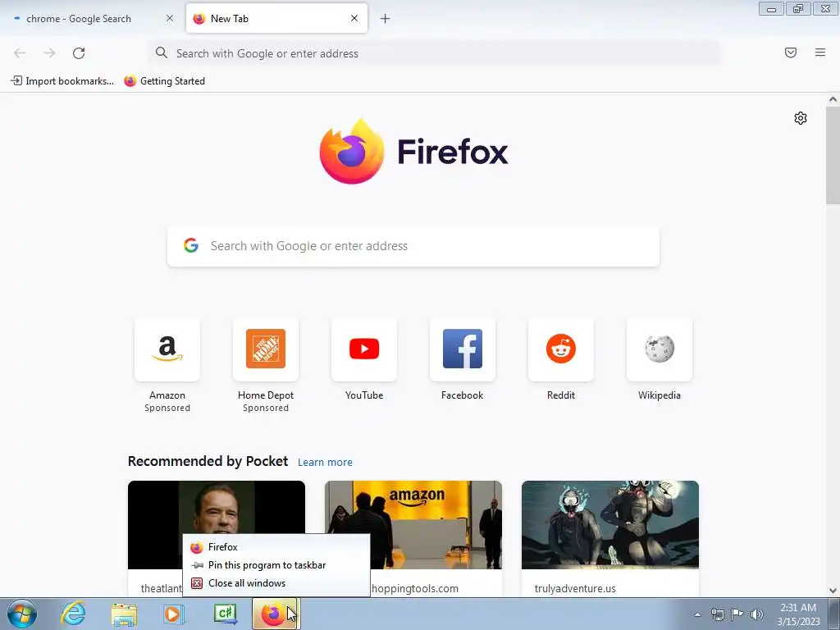This screenshot has height=630, width=840.
Task: Choose Firefox in the taskbar jump list
Action: coord(276,547)
